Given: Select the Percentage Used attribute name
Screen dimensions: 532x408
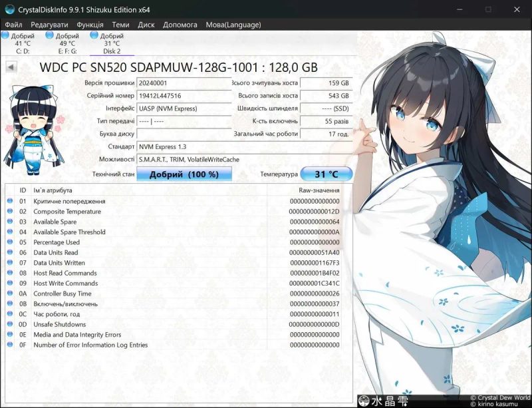Looking at the screenshot, I should (57, 242).
